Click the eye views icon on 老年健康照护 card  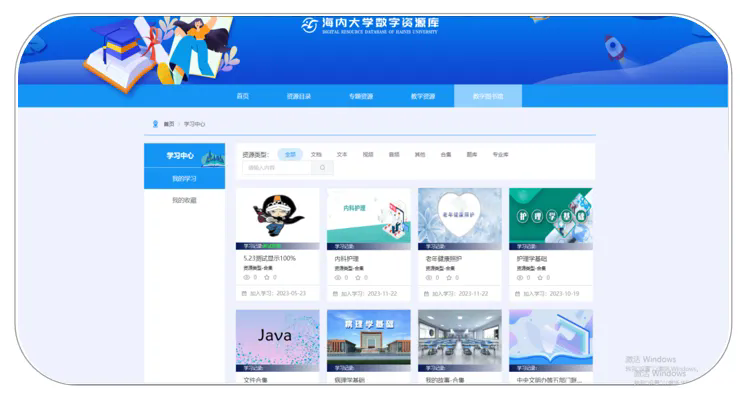[x=428, y=278]
